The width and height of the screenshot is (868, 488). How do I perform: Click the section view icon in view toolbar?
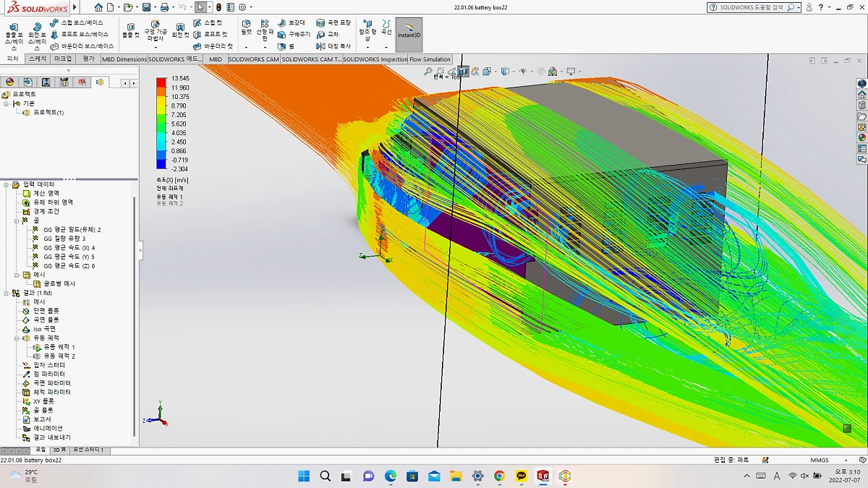point(464,72)
